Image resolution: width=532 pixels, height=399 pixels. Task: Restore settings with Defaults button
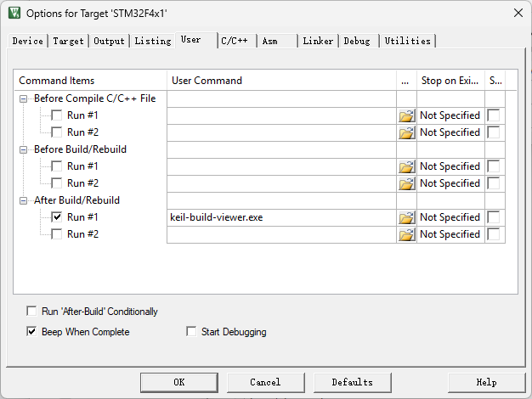(x=353, y=382)
